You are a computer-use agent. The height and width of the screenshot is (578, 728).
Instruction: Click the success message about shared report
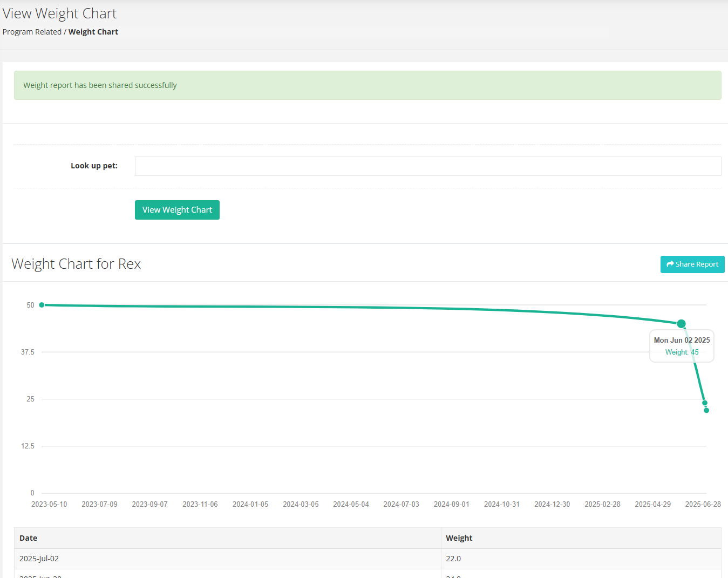(368, 85)
